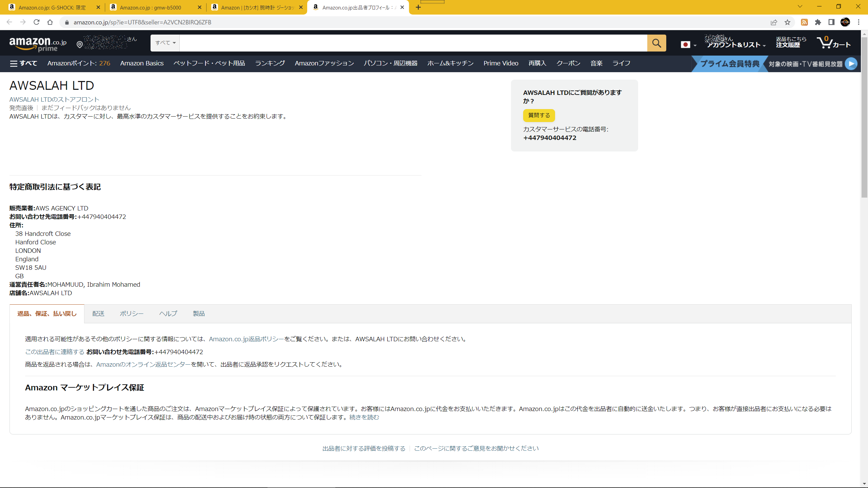Click the site lock icon
The width and height of the screenshot is (868, 488).
67,22
